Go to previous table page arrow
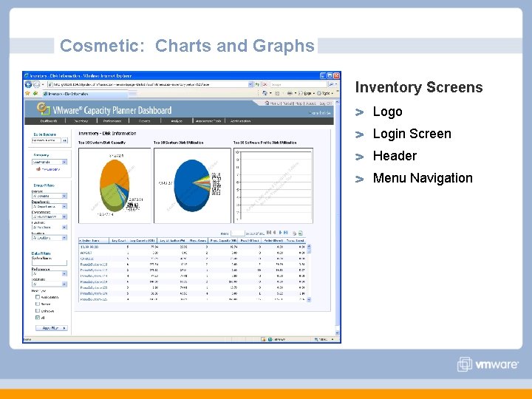Image resolution: width=532 pixels, height=399 pixels. (274, 233)
